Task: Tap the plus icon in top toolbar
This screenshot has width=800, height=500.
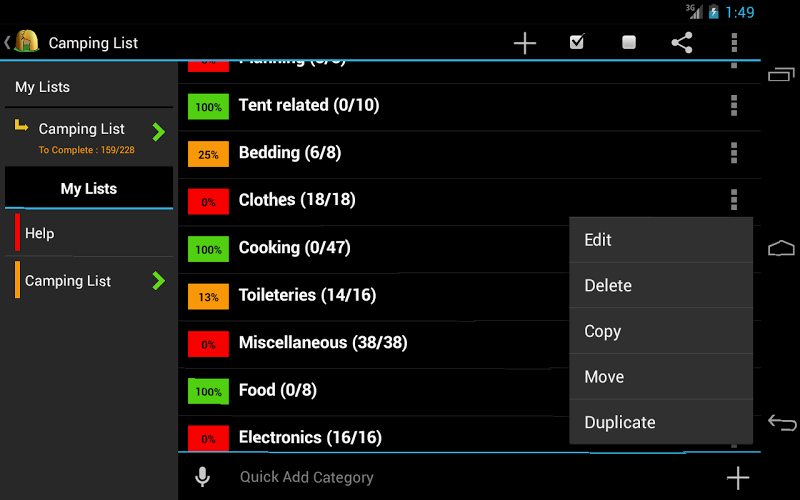Action: tap(524, 43)
